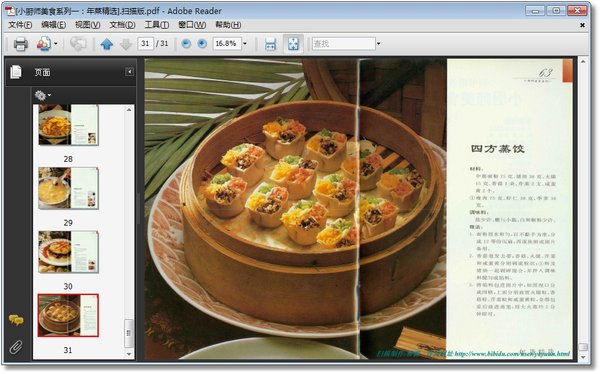Toggle fit full page view icon

(x=293, y=44)
